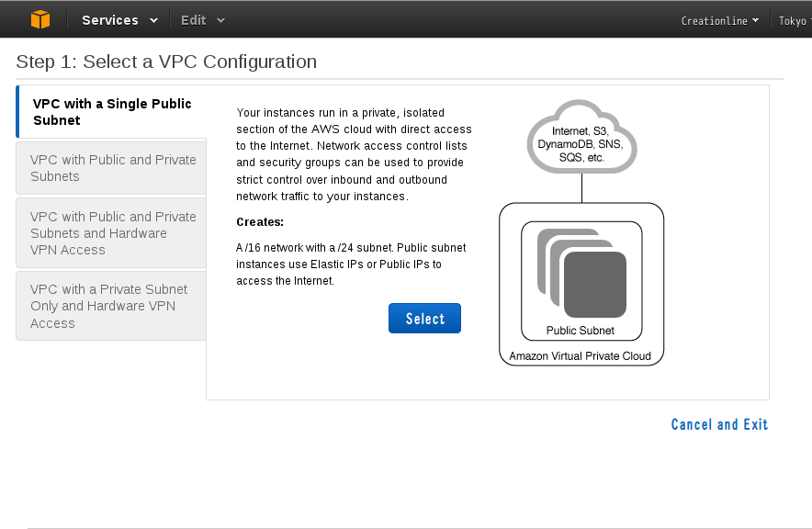This screenshot has height=529, width=812.
Task: Open the Services dropdown menu
Action: [x=119, y=20]
